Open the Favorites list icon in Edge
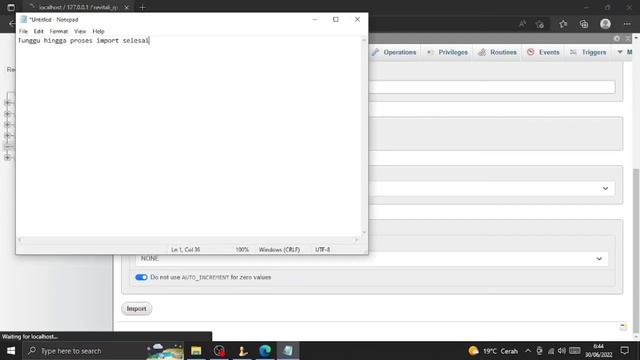Image resolution: width=640 pixels, height=360 pixels. tap(563, 24)
